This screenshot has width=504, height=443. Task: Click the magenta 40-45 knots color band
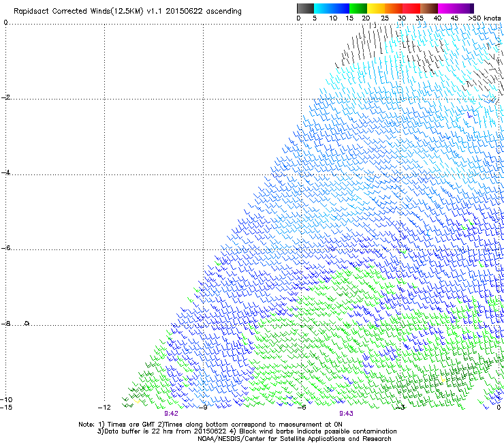[x=447, y=8]
